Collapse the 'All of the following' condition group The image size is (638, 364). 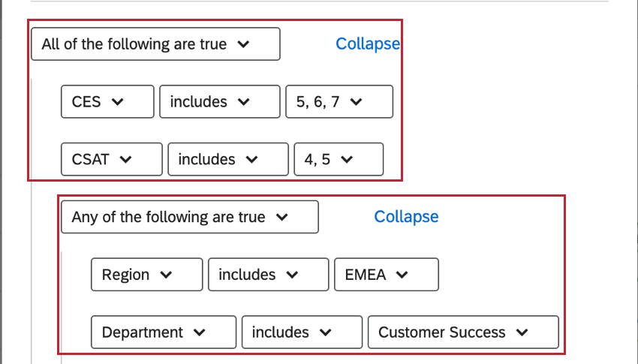(368, 44)
